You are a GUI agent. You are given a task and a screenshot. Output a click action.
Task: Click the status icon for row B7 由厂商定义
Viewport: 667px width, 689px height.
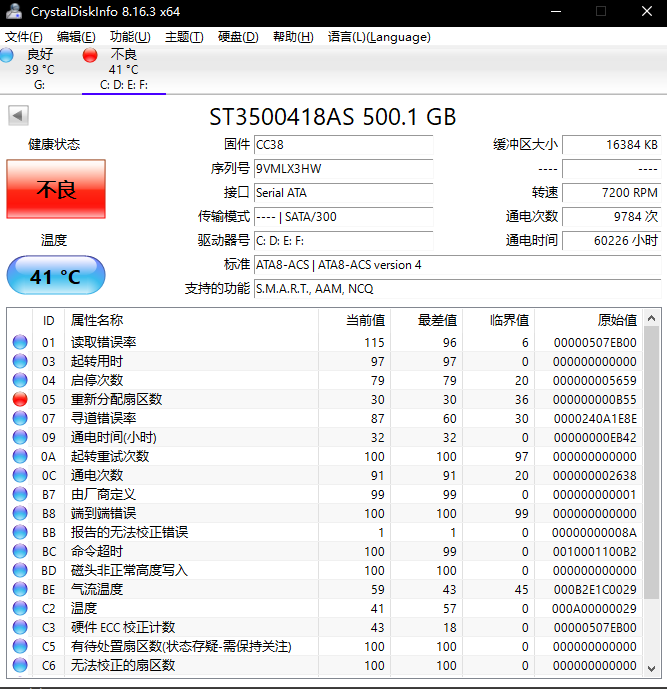coord(20,494)
